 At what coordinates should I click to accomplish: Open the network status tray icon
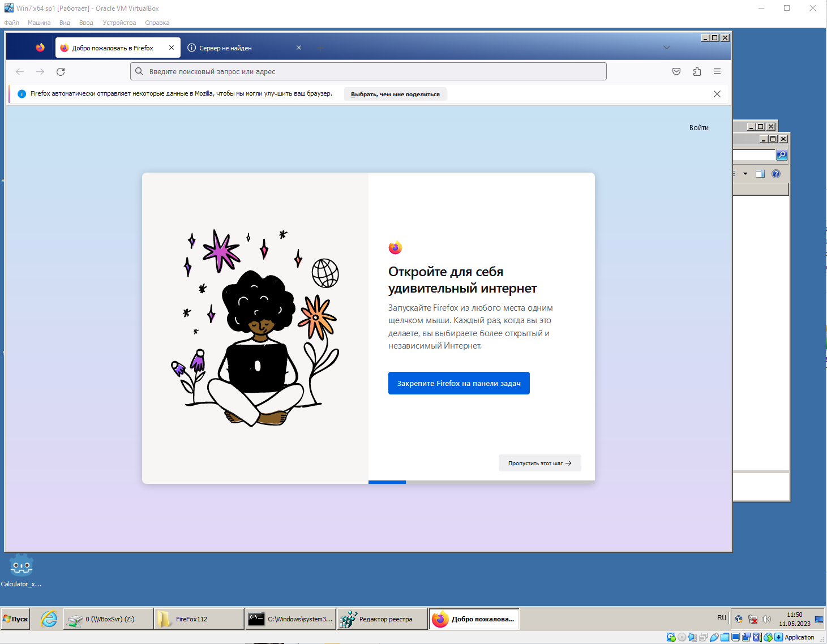(x=753, y=619)
